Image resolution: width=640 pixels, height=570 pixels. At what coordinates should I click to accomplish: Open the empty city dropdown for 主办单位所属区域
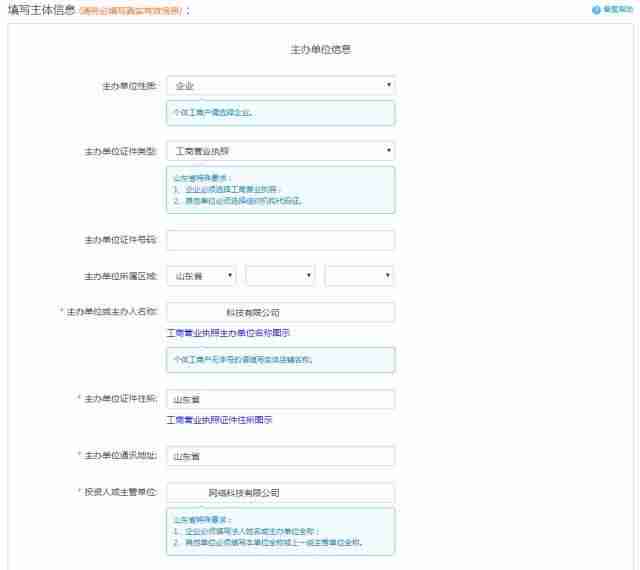[280, 276]
